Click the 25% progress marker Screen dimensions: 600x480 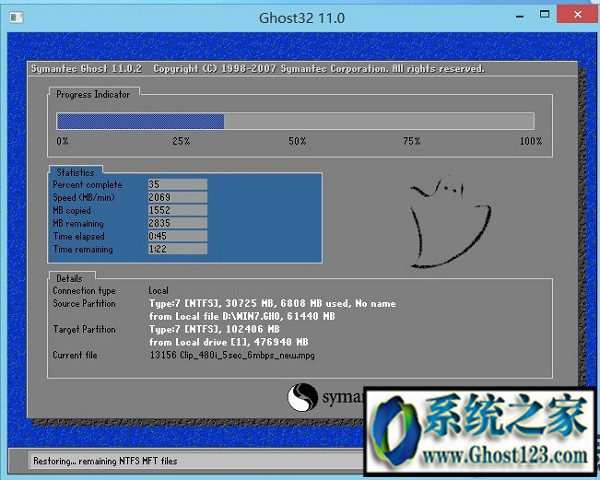(x=181, y=141)
